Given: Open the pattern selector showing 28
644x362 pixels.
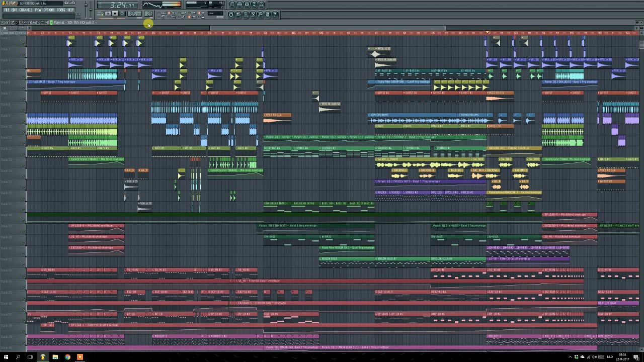Looking at the screenshot, I should (x=148, y=14).
